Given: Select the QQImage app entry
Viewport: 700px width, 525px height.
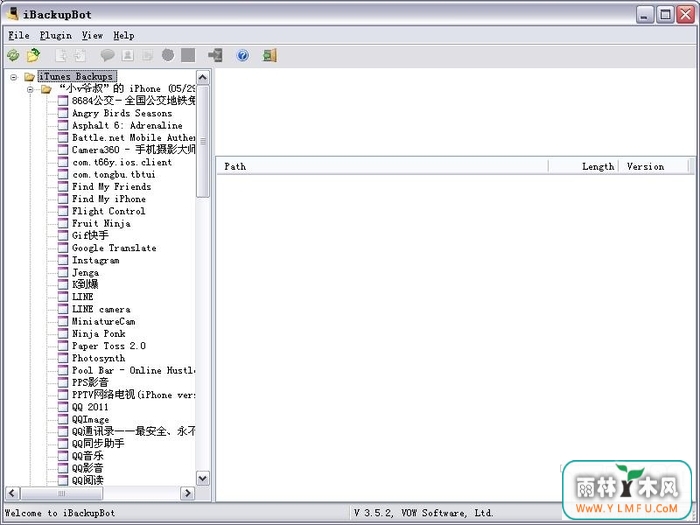Looking at the screenshot, I should coord(91,419).
